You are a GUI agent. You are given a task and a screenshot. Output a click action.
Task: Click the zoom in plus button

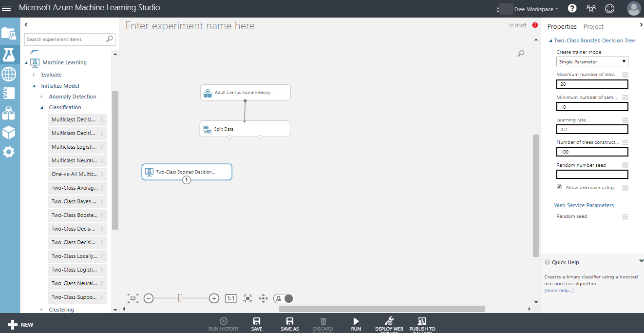pyautogui.click(x=214, y=298)
